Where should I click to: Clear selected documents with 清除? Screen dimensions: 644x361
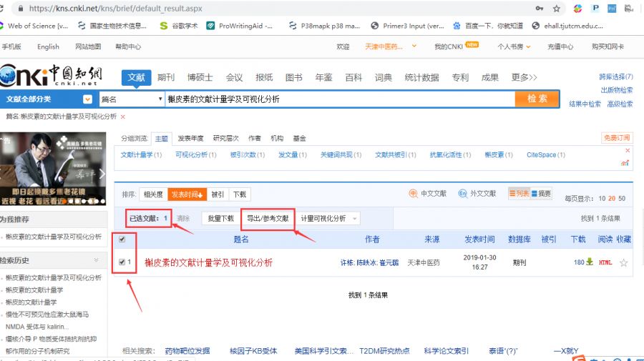183,218
